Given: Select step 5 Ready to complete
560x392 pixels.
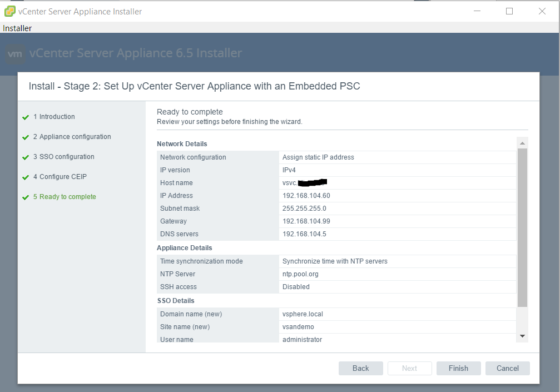Looking at the screenshot, I should pos(65,197).
